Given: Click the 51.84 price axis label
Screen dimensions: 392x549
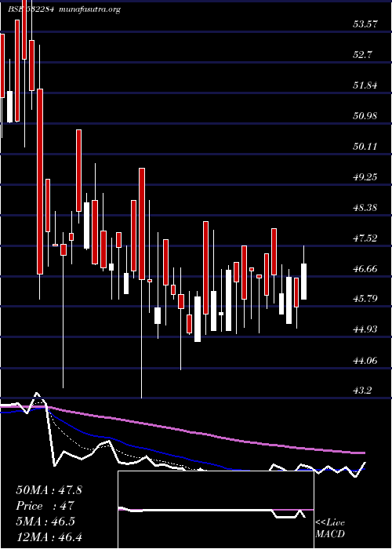Looking at the screenshot, I should click(x=365, y=85).
